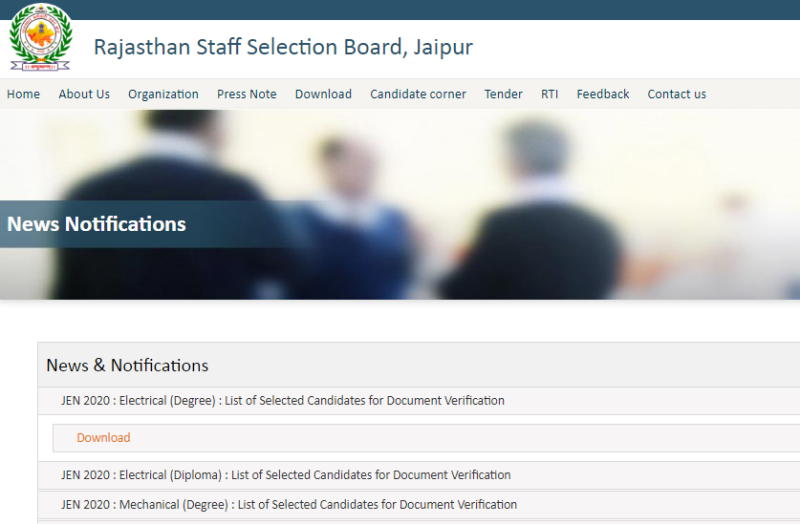Expand the JEN 2020 Mechanical (Degree) notification
This screenshot has height=524, width=800.
pyautogui.click(x=289, y=505)
